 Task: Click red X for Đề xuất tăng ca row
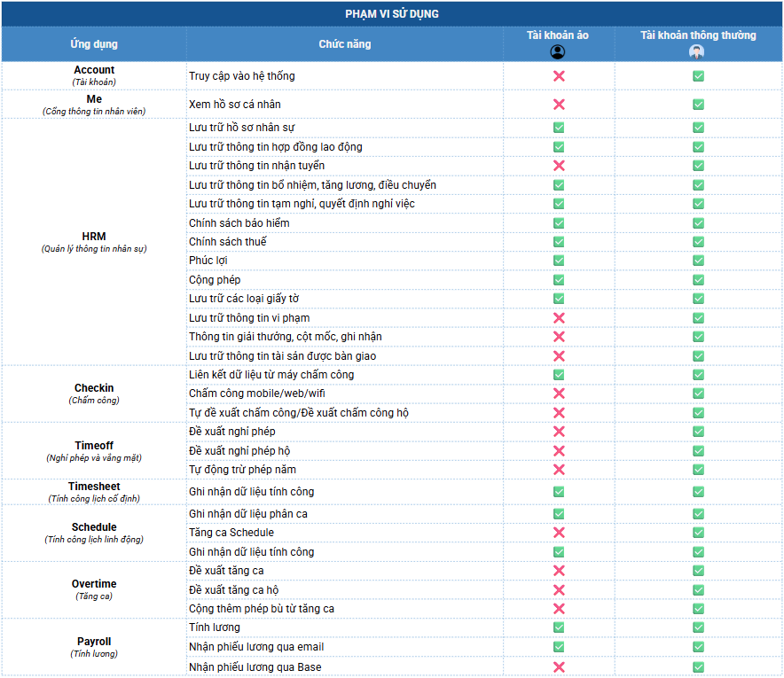click(x=559, y=571)
